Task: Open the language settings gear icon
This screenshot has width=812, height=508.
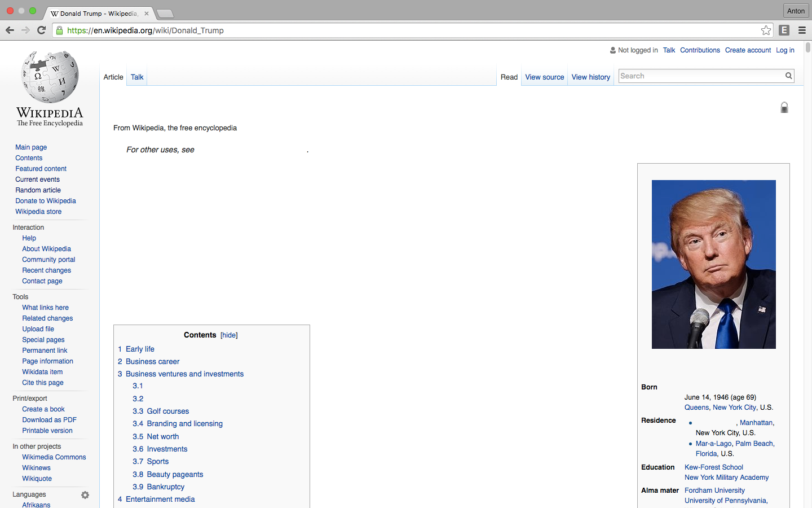Action: click(85, 495)
